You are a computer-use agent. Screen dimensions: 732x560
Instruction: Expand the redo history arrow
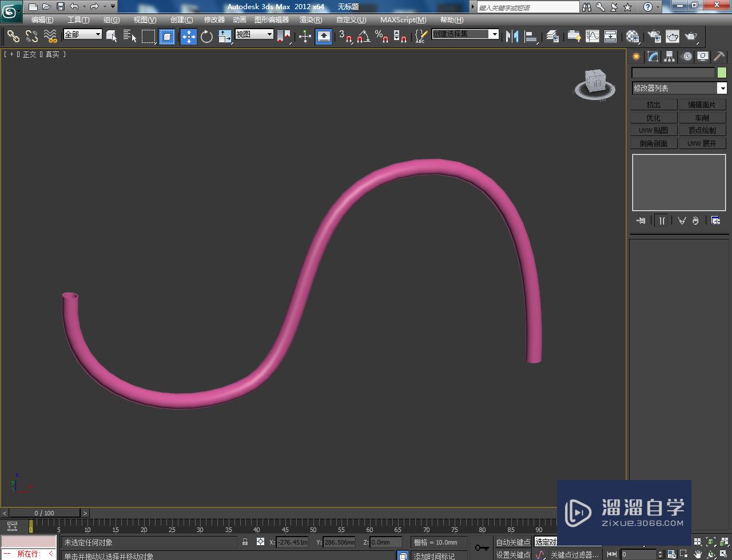tap(105, 7)
